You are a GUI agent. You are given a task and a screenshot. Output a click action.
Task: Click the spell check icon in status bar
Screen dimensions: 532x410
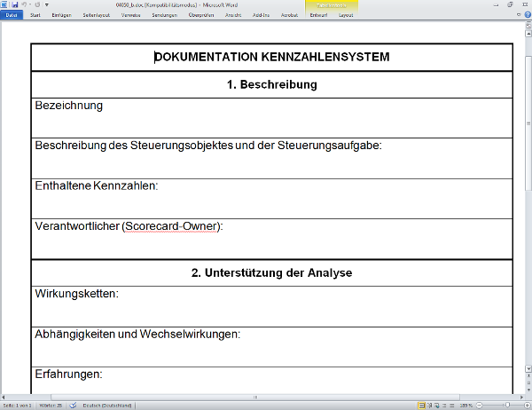(x=74, y=405)
